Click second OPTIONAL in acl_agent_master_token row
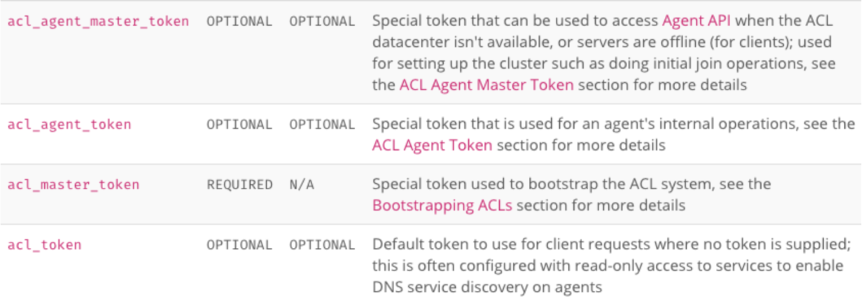The width and height of the screenshot is (868, 302). pyautogui.click(x=322, y=21)
